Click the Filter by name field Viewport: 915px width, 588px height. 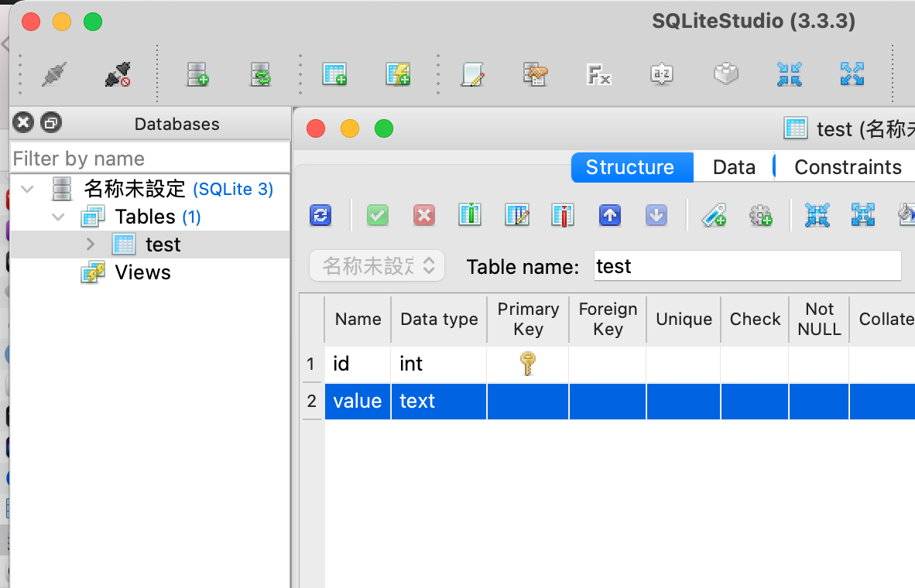point(150,159)
